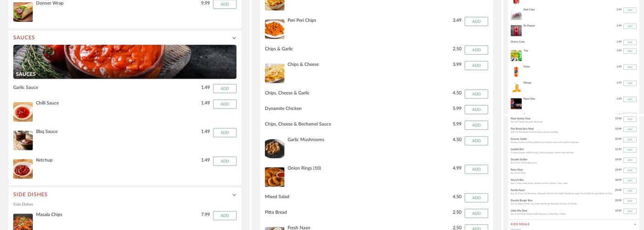644x230 pixels.
Task: Add Mixed Salad to the order
Action: 476,198
